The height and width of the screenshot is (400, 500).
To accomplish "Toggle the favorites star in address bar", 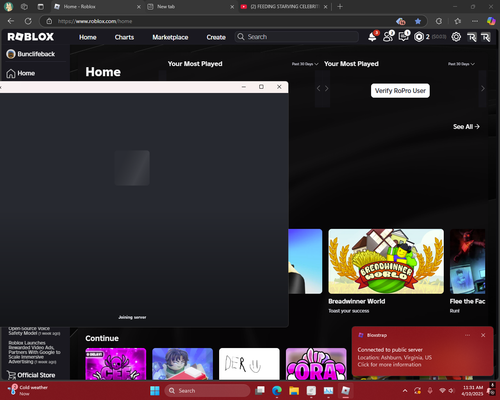I will point(418,21).
